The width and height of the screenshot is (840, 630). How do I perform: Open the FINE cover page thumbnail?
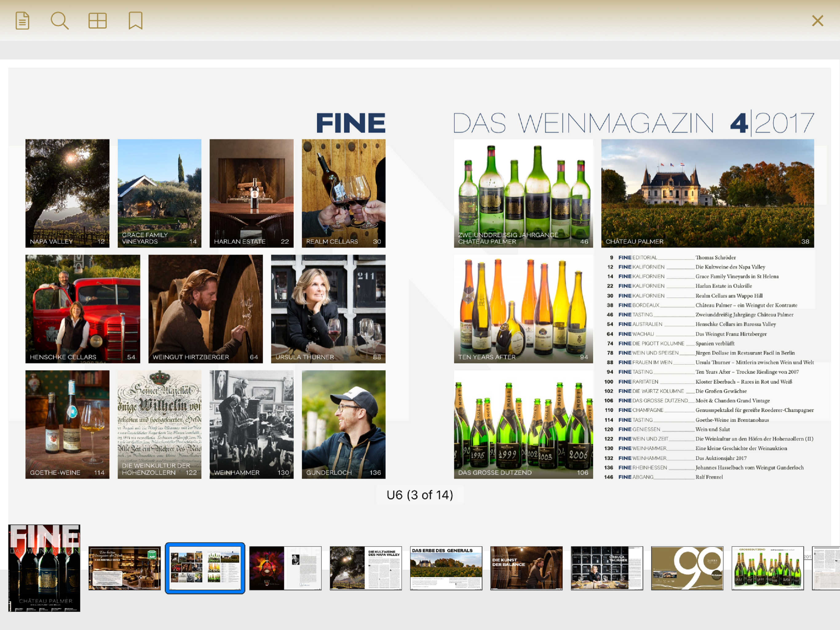(x=44, y=568)
